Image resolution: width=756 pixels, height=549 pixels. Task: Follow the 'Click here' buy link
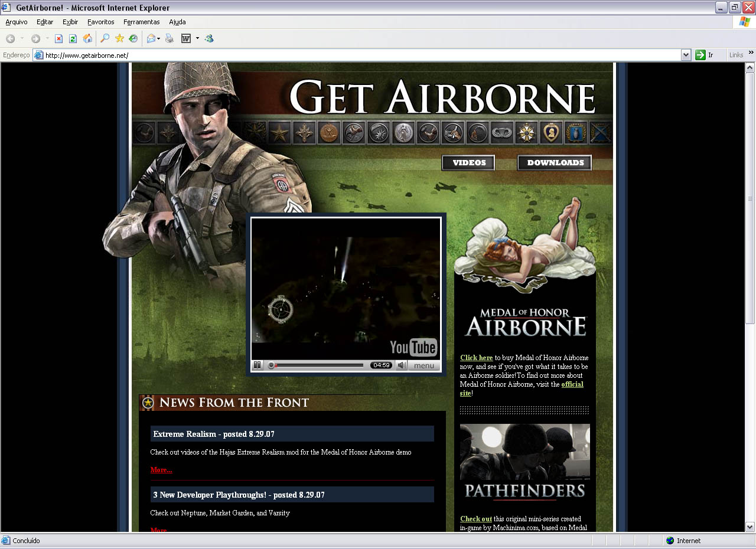point(476,358)
